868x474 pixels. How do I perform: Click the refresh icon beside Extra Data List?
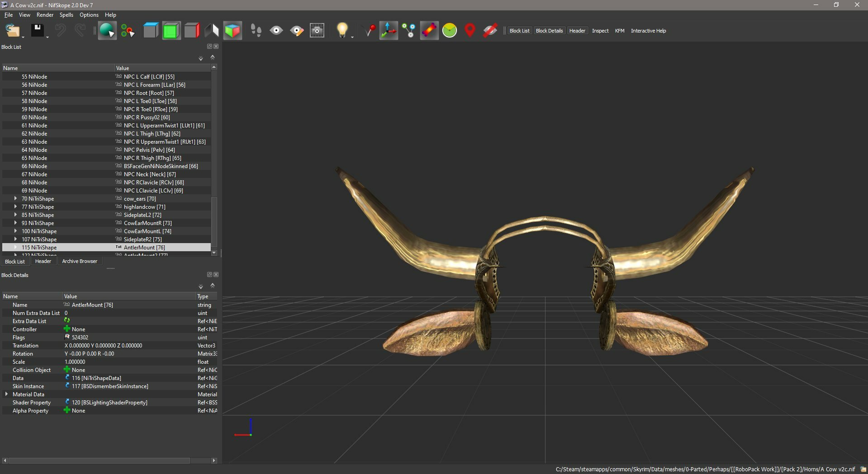pos(67,320)
